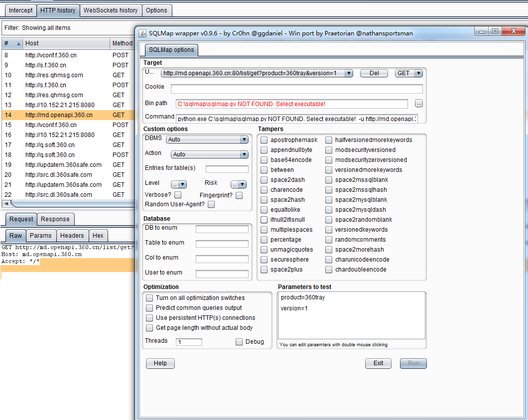The height and width of the screenshot is (420, 528).
Task: Check Turn on all optimization switches
Action: point(149,298)
